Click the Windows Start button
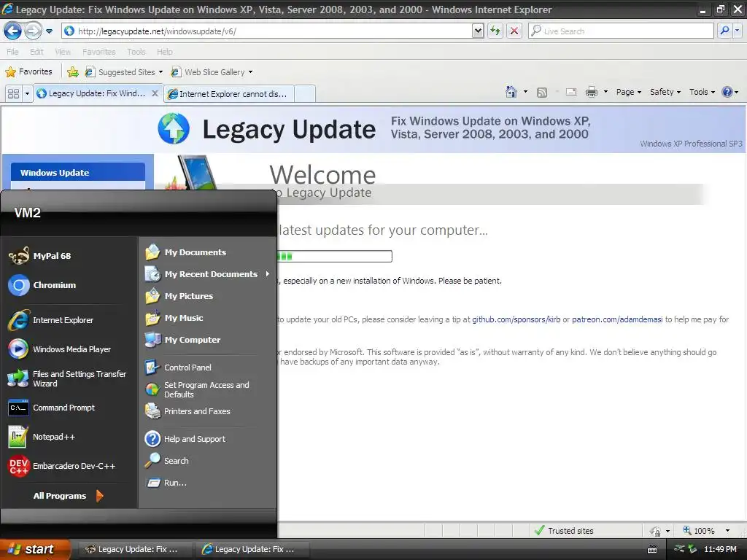The width and height of the screenshot is (747, 560). (35, 549)
